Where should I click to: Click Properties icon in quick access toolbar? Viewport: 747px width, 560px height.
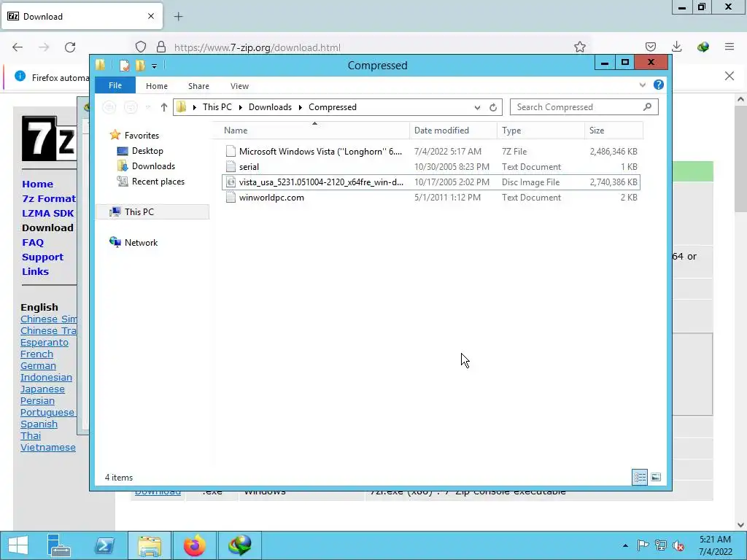124,65
